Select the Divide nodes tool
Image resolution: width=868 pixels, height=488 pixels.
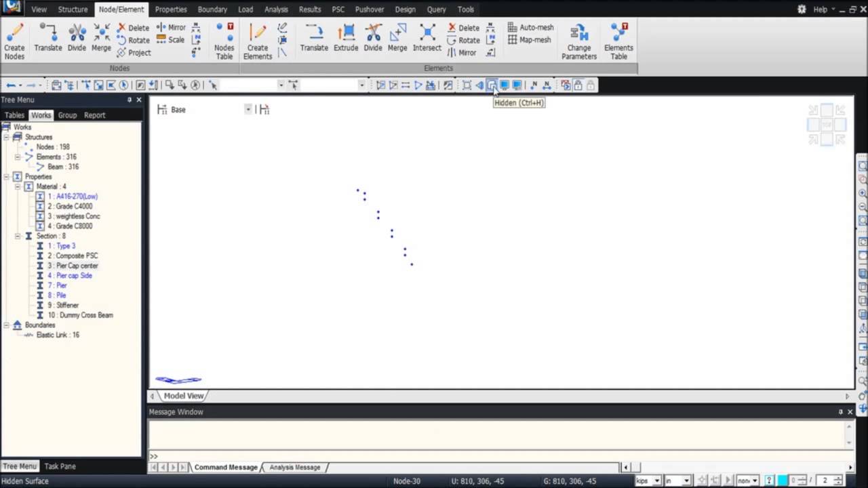(x=77, y=38)
